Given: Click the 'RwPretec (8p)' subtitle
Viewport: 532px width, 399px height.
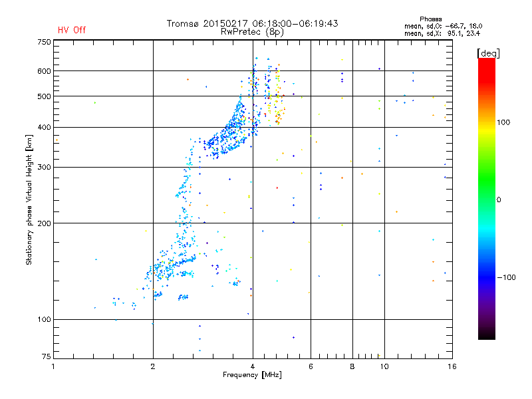Looking at the screenshot, I should coord(252,32).
